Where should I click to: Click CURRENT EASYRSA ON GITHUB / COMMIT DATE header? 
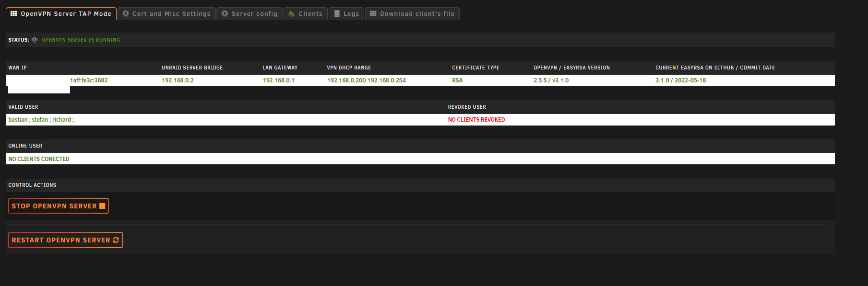(715, 68)
